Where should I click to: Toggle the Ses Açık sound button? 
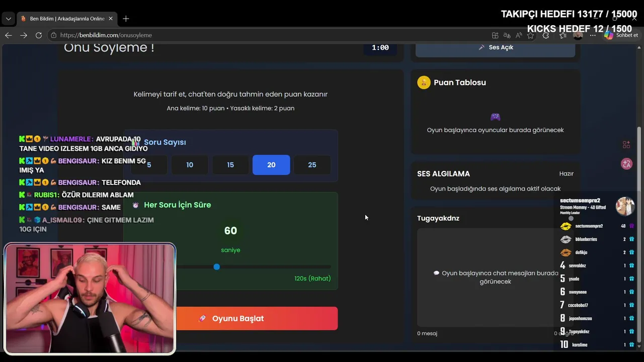[495, 47]
